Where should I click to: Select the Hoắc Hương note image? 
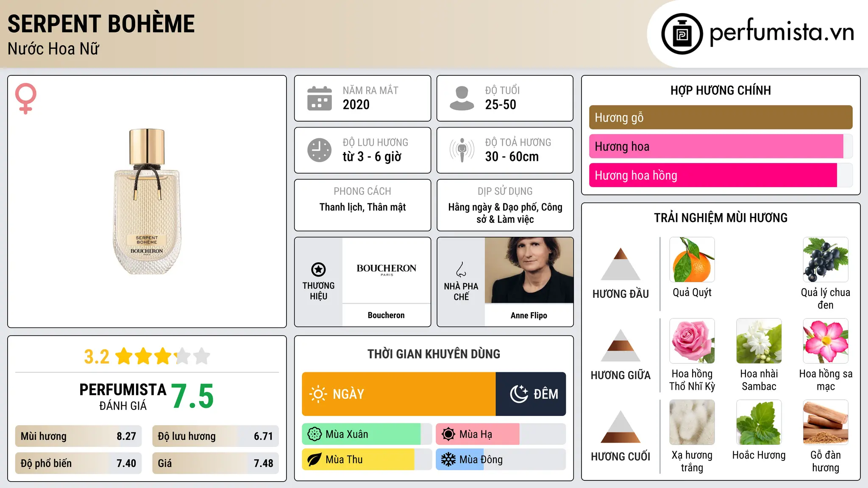pos(759,422)
